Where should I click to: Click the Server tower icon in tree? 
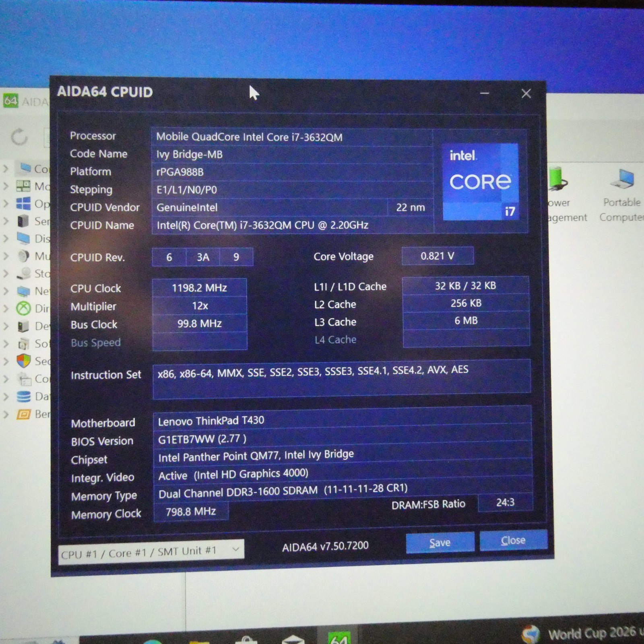coord(23,221)
